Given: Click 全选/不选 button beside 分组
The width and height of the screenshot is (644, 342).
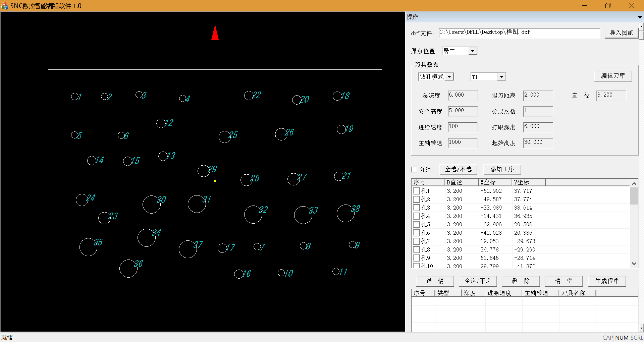Looking at the screenshot, I should pyautogui.click(x=458, y=169).
